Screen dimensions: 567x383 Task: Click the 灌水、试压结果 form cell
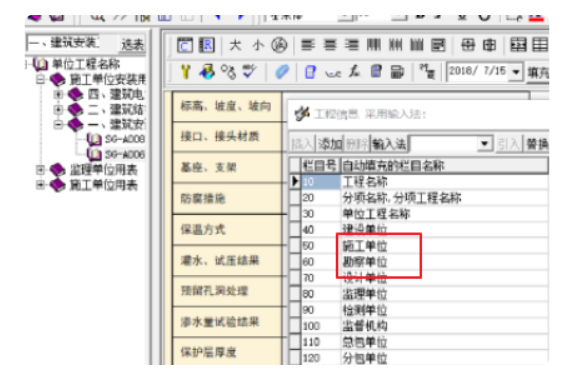[x=227, y=260]
